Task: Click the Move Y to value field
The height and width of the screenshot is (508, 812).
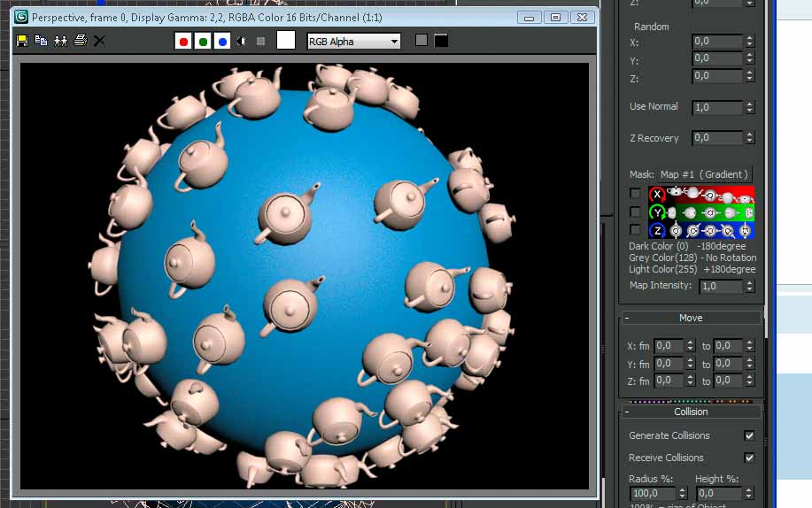Action: tap(729, 364)
